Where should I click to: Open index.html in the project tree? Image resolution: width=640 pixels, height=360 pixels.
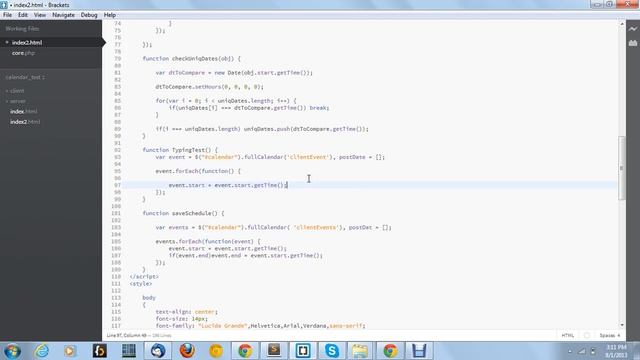(23, 111)
